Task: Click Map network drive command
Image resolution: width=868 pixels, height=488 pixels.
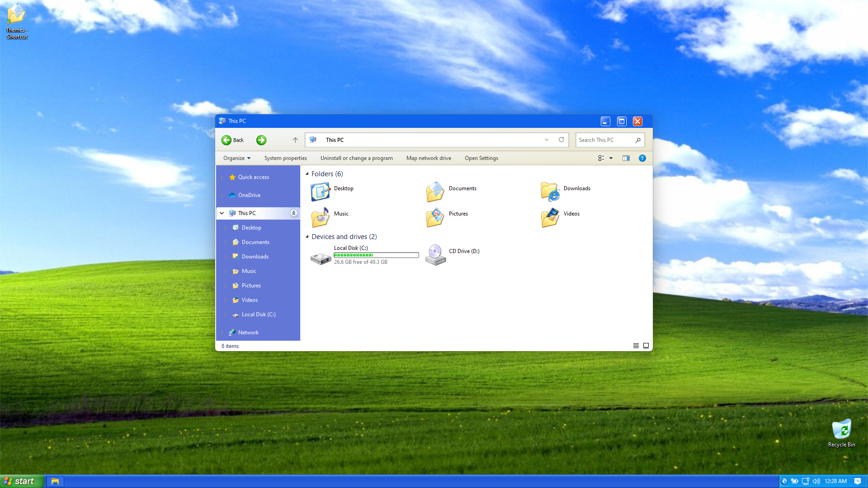Action: pyautogui.click(x=429, y=158)
